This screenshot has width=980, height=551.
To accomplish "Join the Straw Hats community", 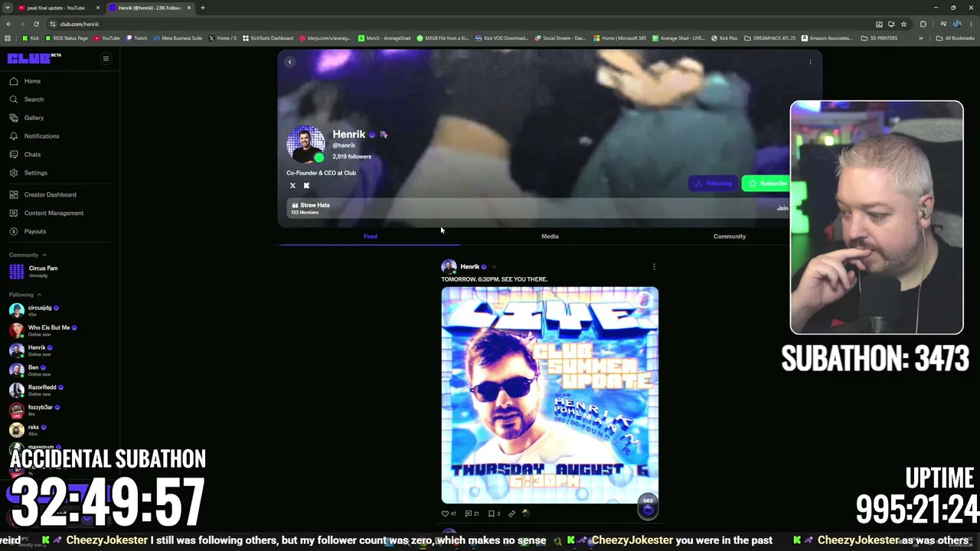I will (782, 208).
